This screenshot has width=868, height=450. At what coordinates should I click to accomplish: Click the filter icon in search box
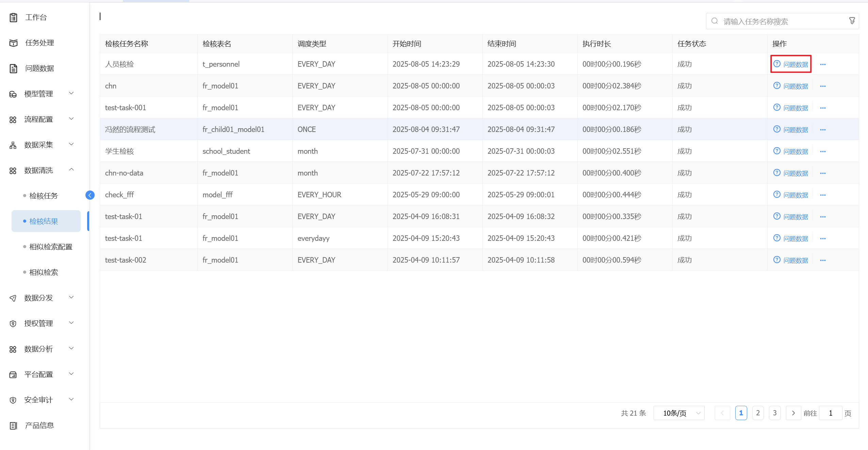coord(852,21)
